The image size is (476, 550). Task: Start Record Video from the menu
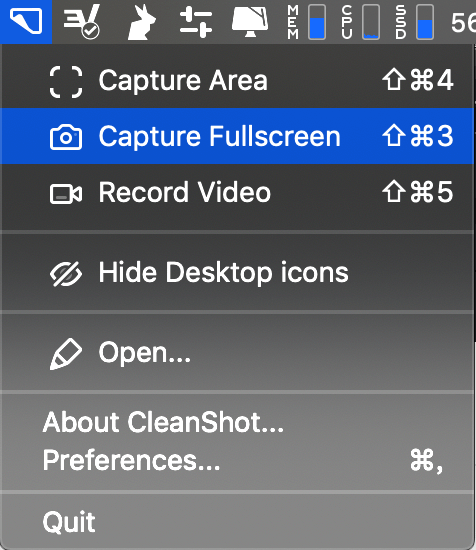pyautogui.click(x=237, y=192)
